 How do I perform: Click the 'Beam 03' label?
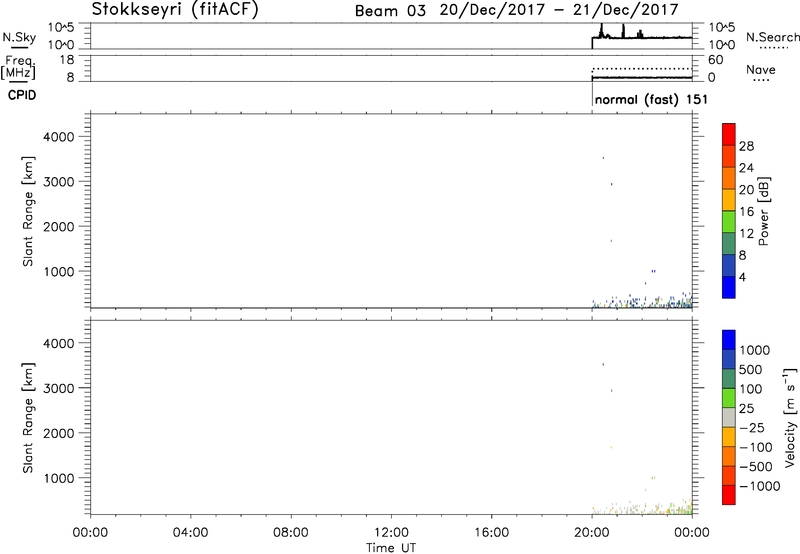point(390,11)
